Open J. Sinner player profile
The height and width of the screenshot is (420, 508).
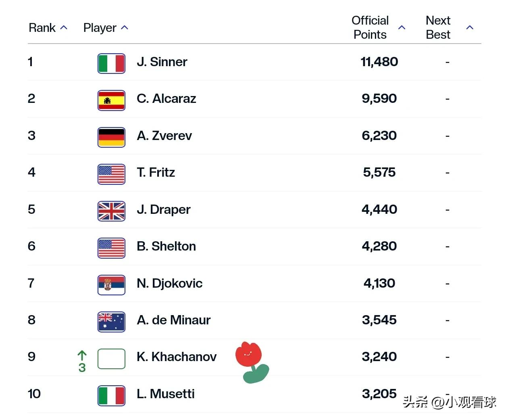point(162,62)
